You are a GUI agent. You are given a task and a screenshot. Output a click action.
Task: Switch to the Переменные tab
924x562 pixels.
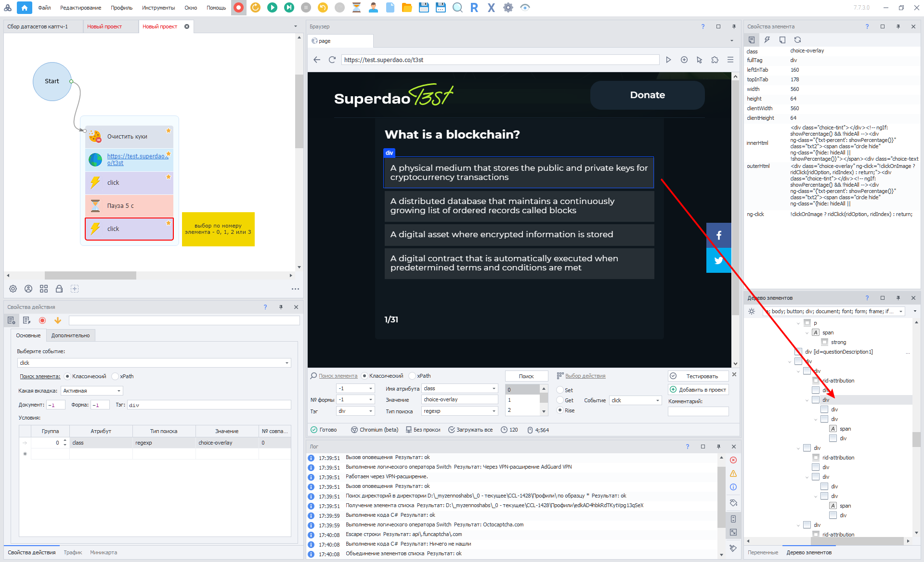(763, 552)
